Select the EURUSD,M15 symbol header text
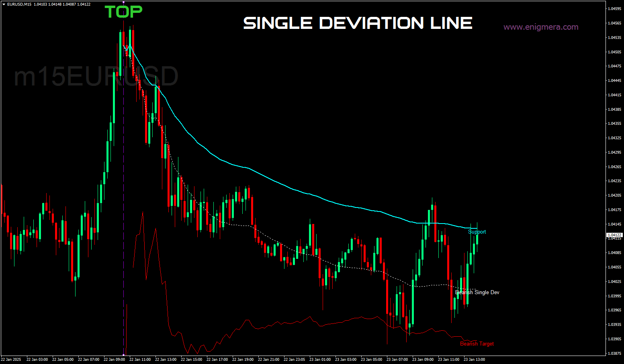The image size is (624, 364). coord(19,4)
